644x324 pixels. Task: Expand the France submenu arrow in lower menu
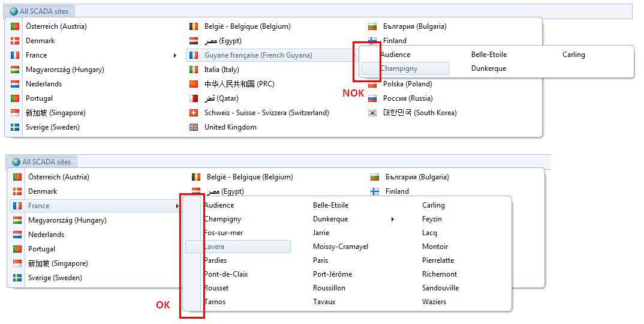[177, 206]
